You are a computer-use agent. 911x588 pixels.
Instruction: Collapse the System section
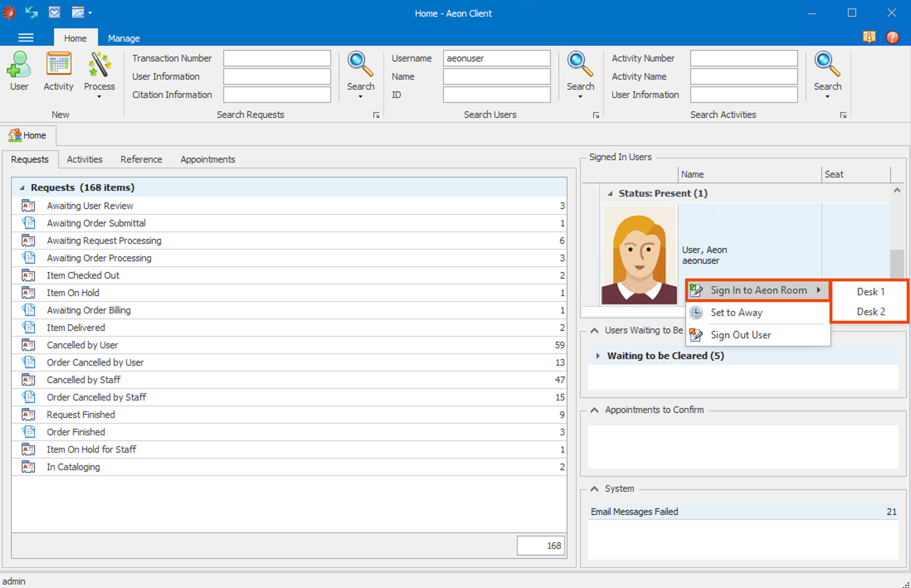[x=594, y=488]
